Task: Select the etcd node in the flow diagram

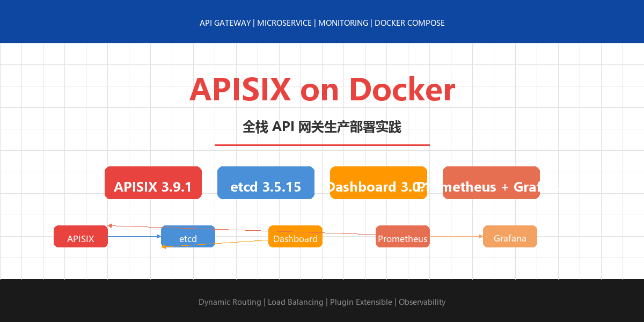Action: tap(188, 237)
